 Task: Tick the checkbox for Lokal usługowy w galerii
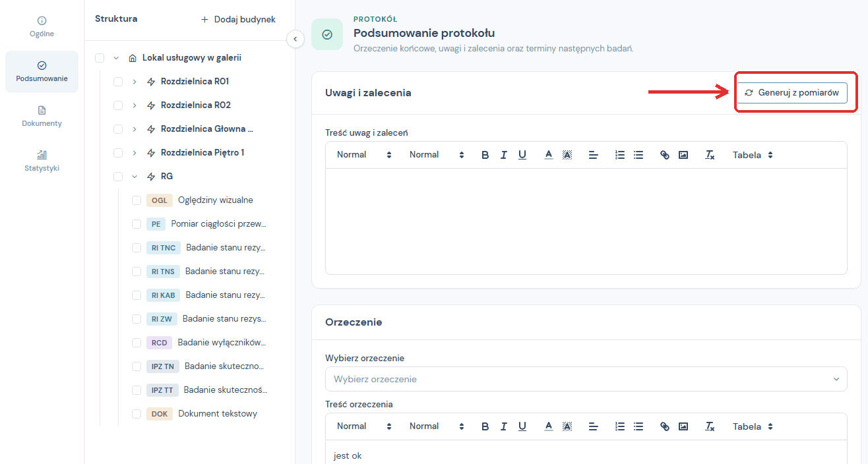(100, 58)
